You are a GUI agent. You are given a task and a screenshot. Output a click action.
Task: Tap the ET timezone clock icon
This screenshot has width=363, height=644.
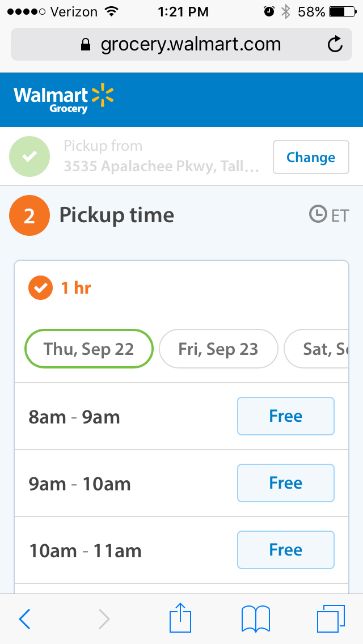pos(318,214)
